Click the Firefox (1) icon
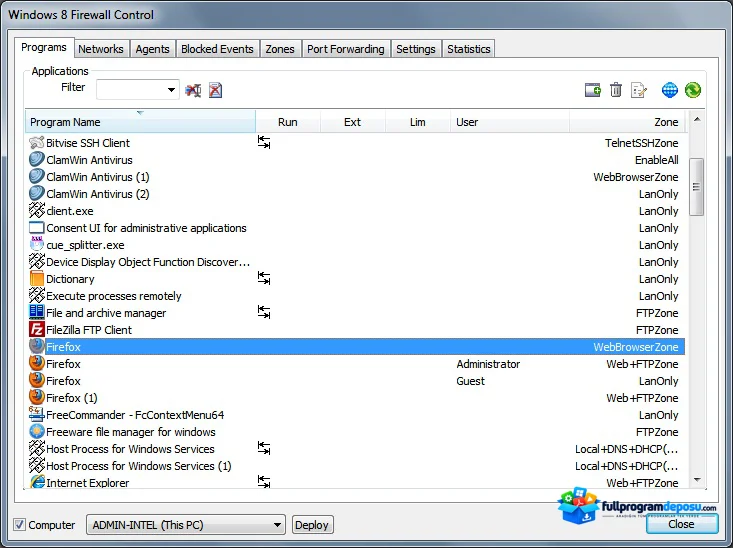733x548 pixels. [36, 397]
